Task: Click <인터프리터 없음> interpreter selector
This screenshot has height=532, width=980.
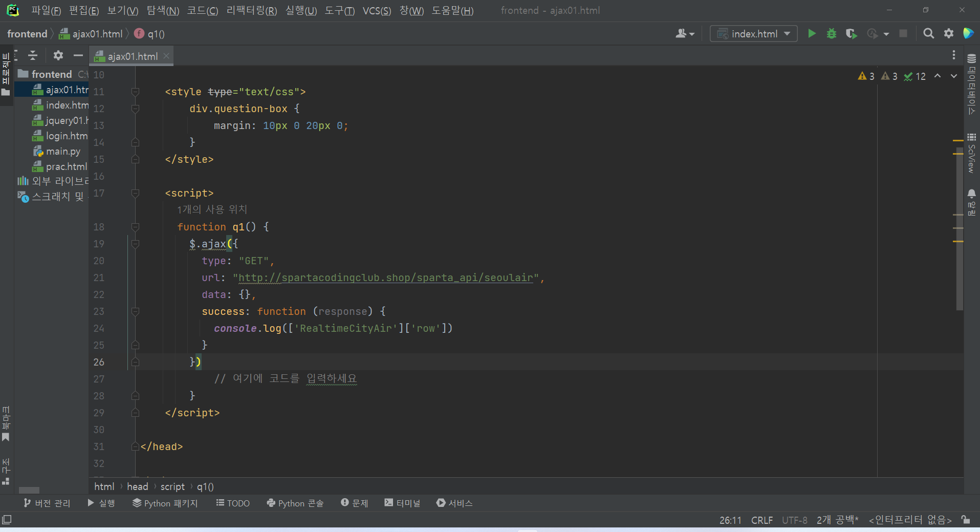Action: tap(910, 520)
